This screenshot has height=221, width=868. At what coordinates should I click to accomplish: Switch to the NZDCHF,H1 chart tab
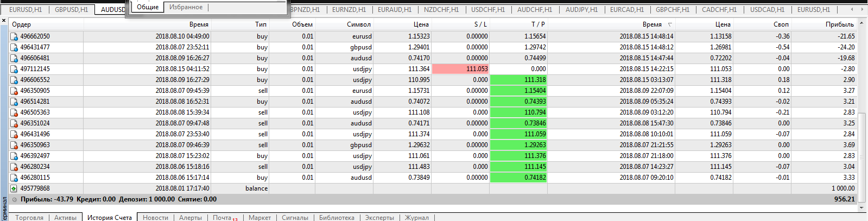[441, 9]
